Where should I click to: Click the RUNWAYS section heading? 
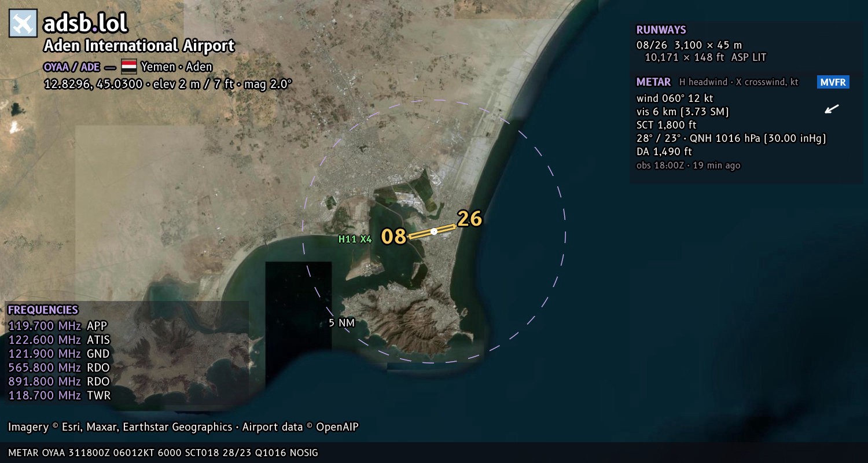[x=661, y=30]
